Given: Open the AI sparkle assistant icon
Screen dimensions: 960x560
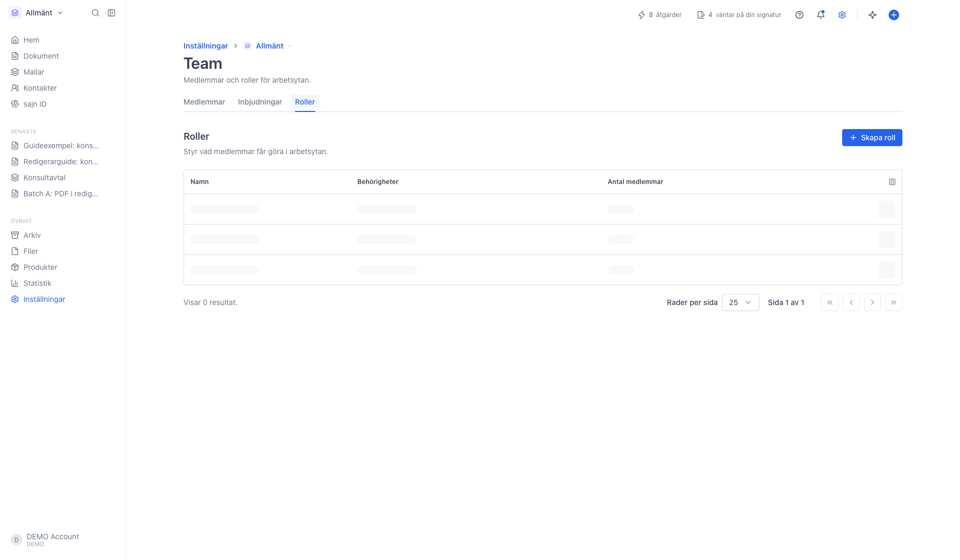Looking at the screenshot, I should click(x=873, y=15).
